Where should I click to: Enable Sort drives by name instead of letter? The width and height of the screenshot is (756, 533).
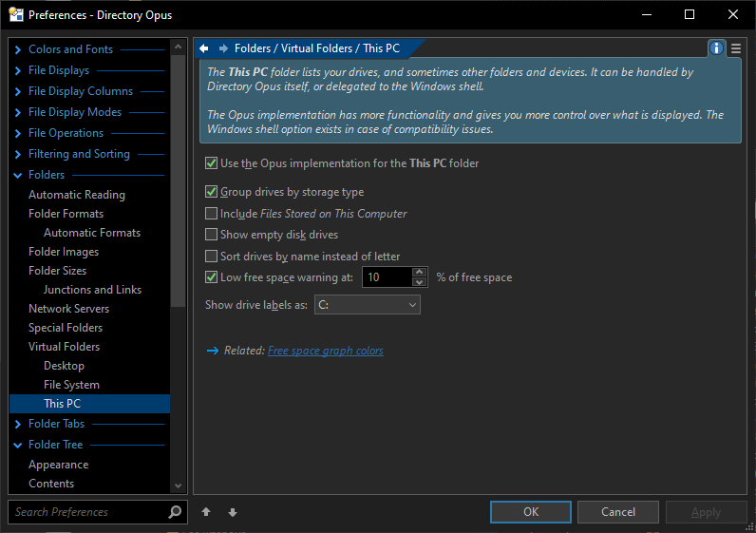pos(211,257)
